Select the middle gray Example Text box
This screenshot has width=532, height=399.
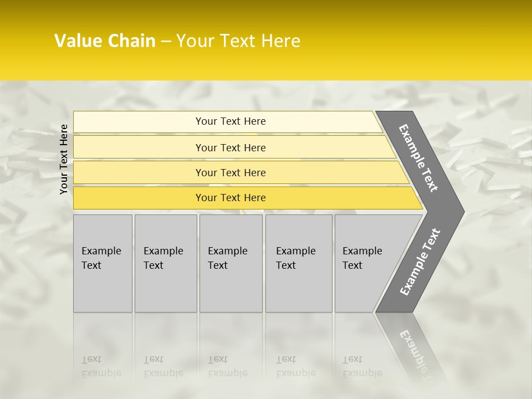231,263
